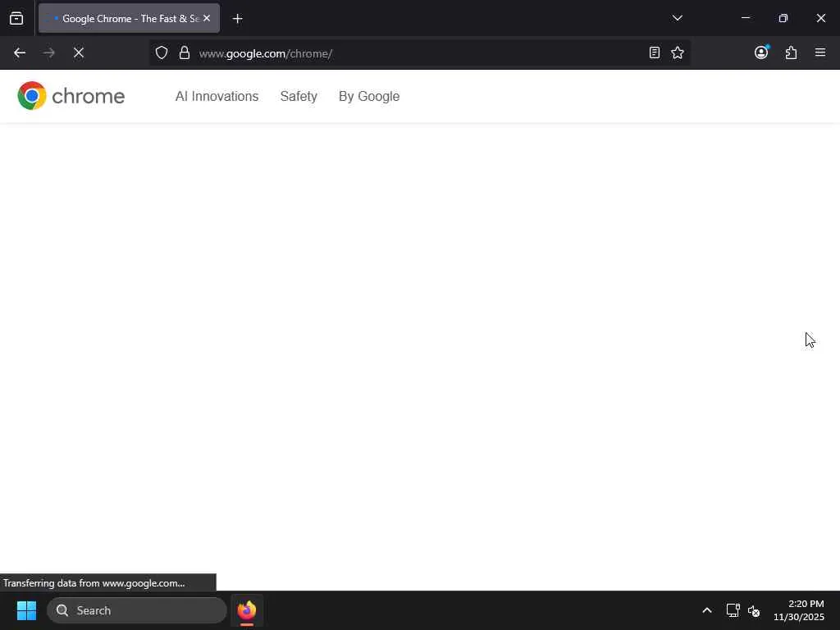840x630 pixels.
Task: Open the By Google menu item
Action: tap(369, 97)
